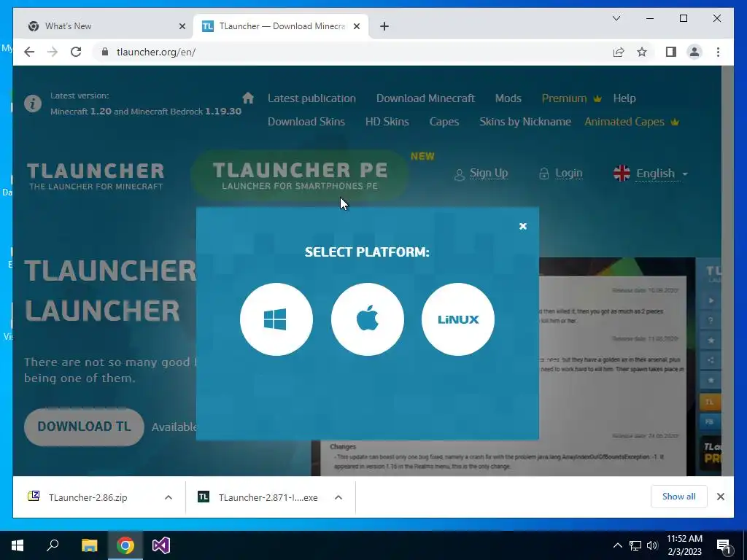Screen dimensions: 747x560
Task: Open File Explorer from the taskbar
Action: [x=89, y=545]
